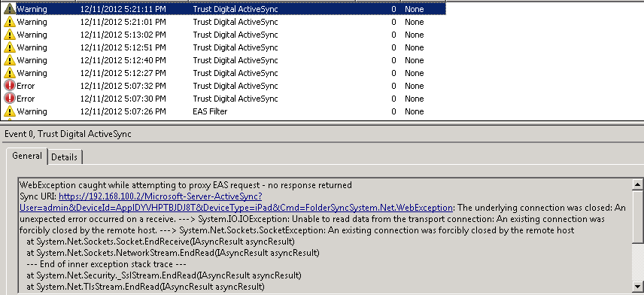Screen dimensions: 644x295
Task: Click the warning icon of the EAS Filter row
Action: [x=10, y=111]
